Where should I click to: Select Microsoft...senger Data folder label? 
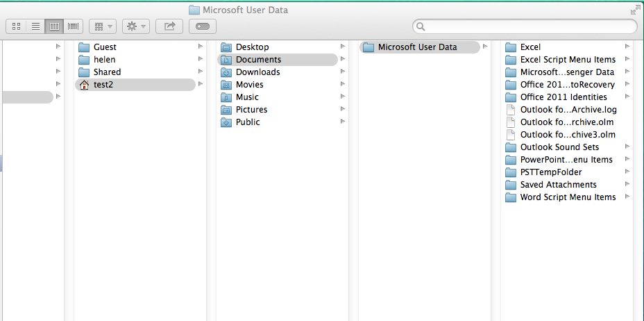pos(567,72)
